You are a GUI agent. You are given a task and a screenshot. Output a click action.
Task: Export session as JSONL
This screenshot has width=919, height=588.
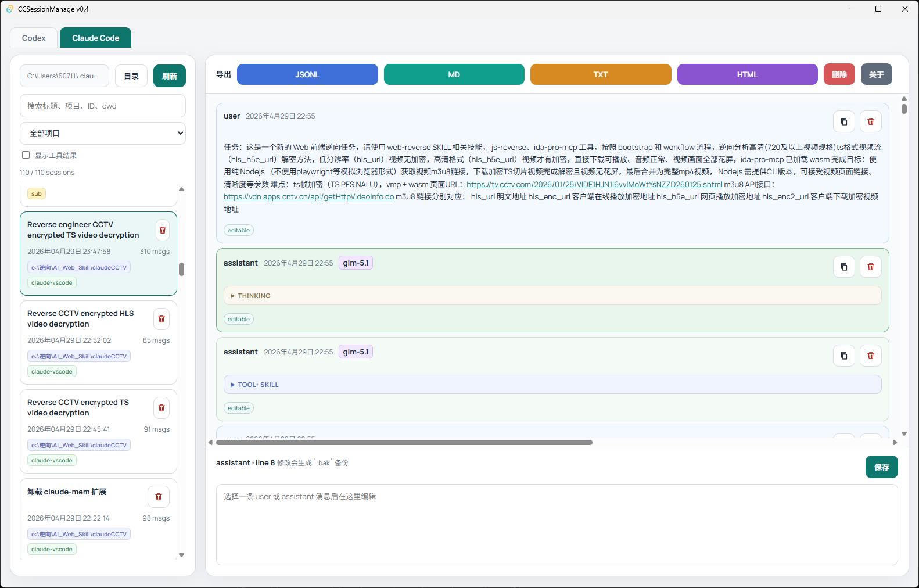click(x=307, y=74)
